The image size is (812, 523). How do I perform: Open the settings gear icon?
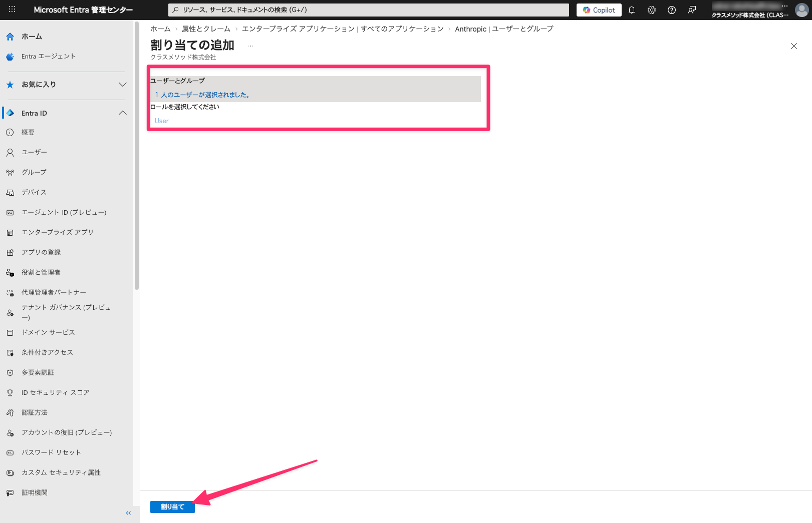652,10
